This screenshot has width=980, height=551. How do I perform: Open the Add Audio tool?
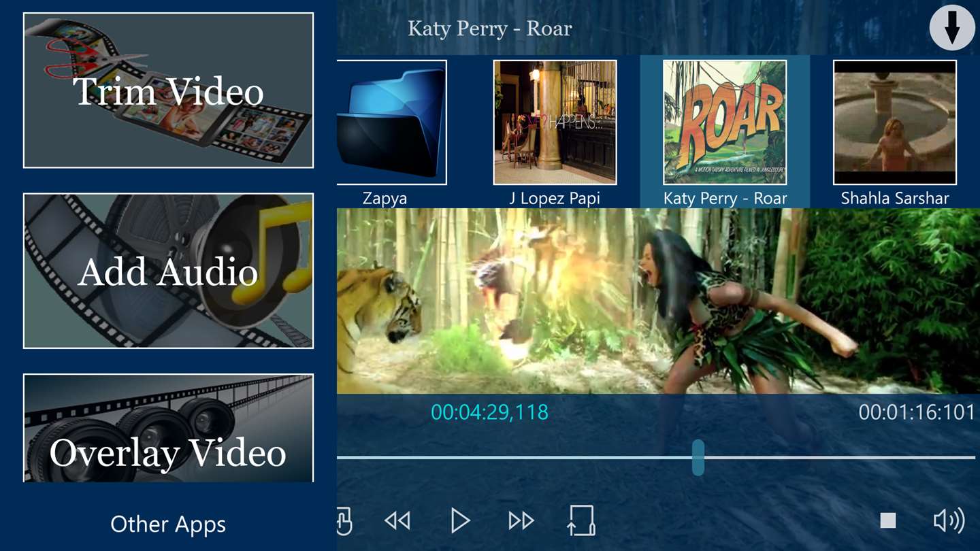pyautogui.click(x=168, y=271)
